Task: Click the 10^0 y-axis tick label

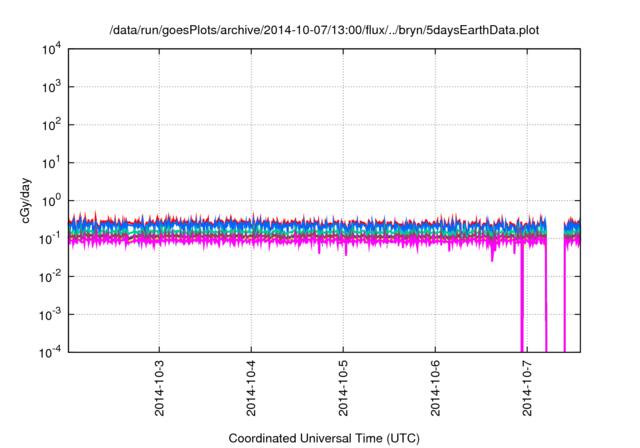Action: pyautogui.click(x=51, y=201)
